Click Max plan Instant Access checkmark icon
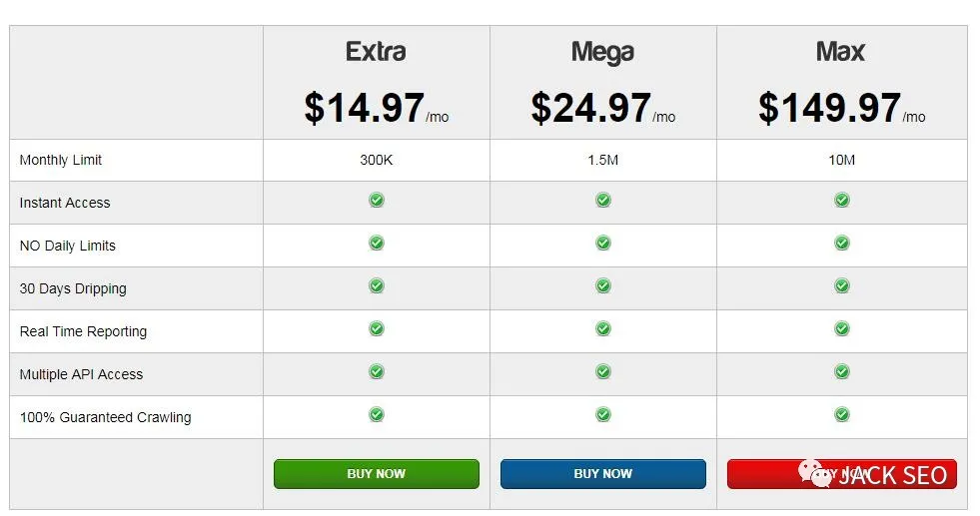Image resolution: width=980 pixels, height=516 pixels. pyautogui.click(x=842, y=201)
